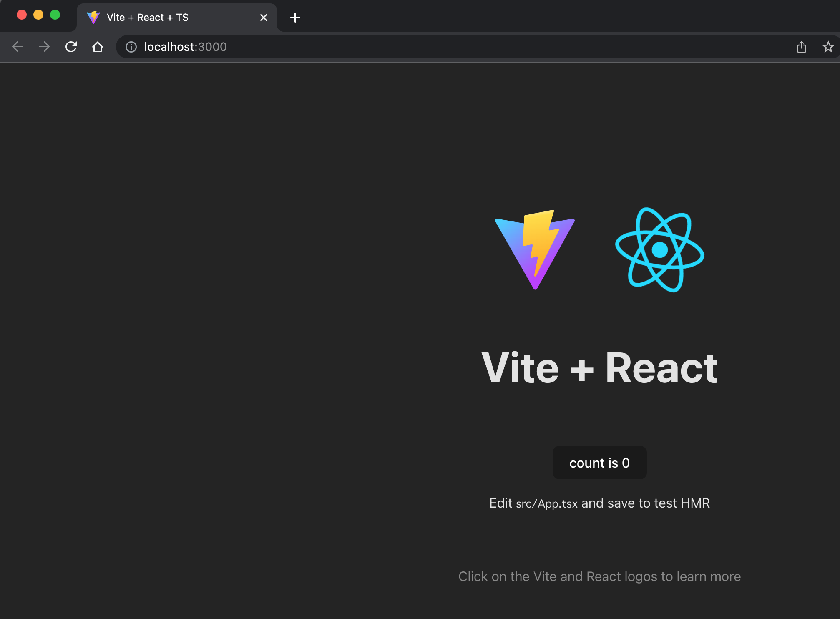840x619 pixels.
Task: Go to the browser home page
Action: coord(98,47)
